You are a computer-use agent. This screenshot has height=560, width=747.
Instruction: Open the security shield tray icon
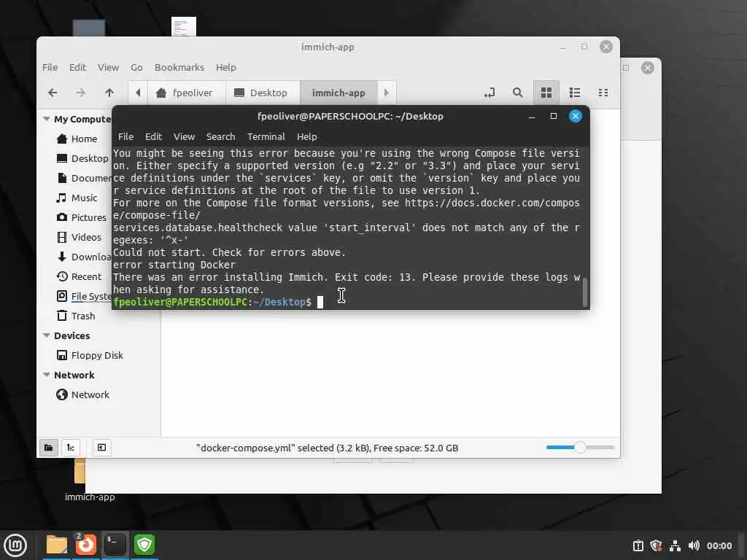click(656, 545)
